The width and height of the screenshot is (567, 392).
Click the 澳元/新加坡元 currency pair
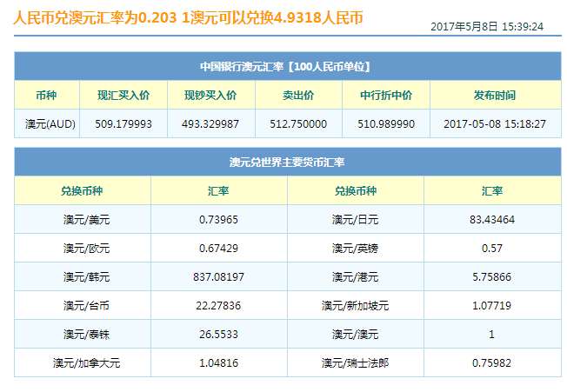(x=355, y=305)
